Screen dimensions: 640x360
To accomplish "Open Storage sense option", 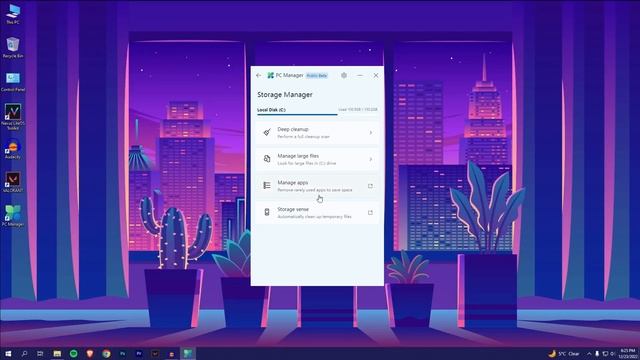I will pyautogui.click(x=317, y=213).
